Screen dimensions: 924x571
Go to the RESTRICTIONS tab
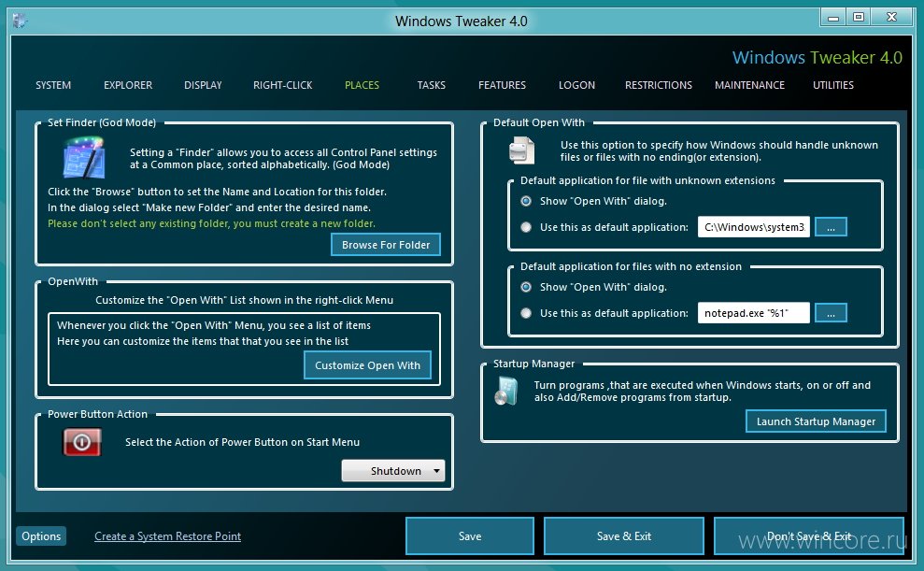click(659, 85)
